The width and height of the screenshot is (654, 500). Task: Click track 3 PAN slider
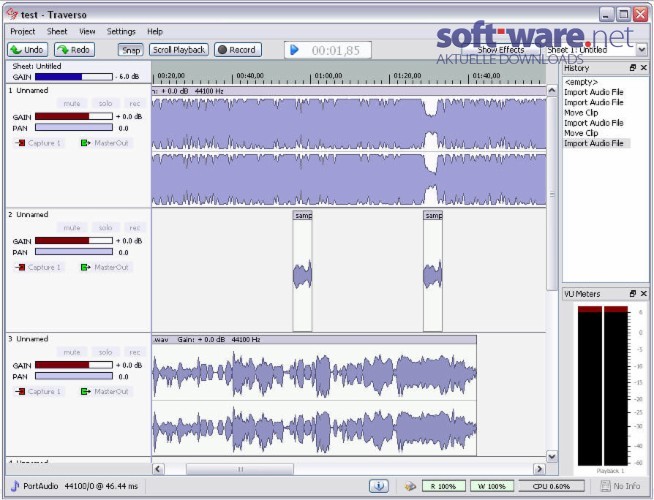[74, 376]
